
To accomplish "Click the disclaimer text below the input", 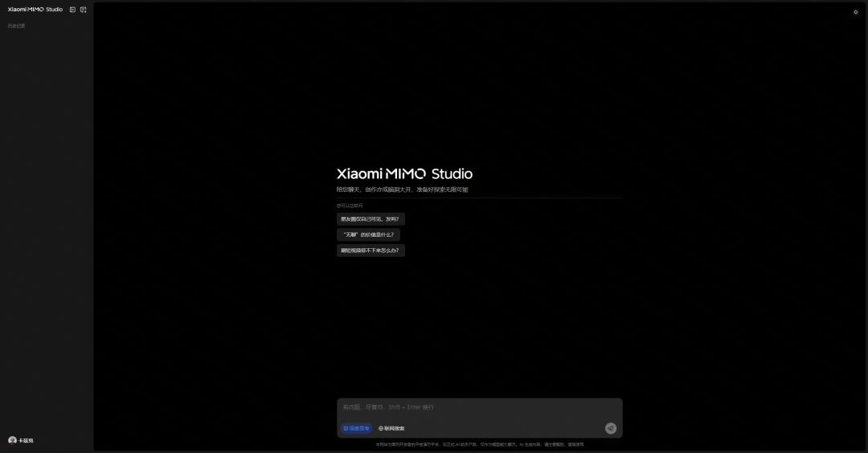I will [479, 445].
